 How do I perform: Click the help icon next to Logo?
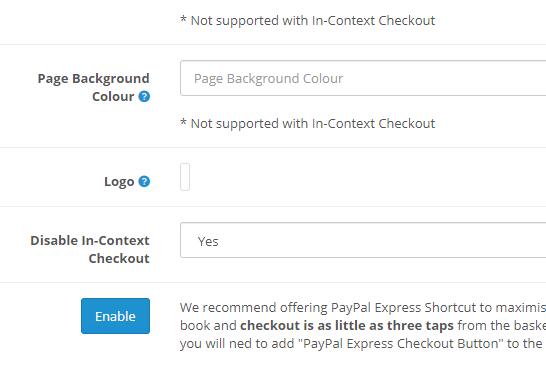click(144, 181)
